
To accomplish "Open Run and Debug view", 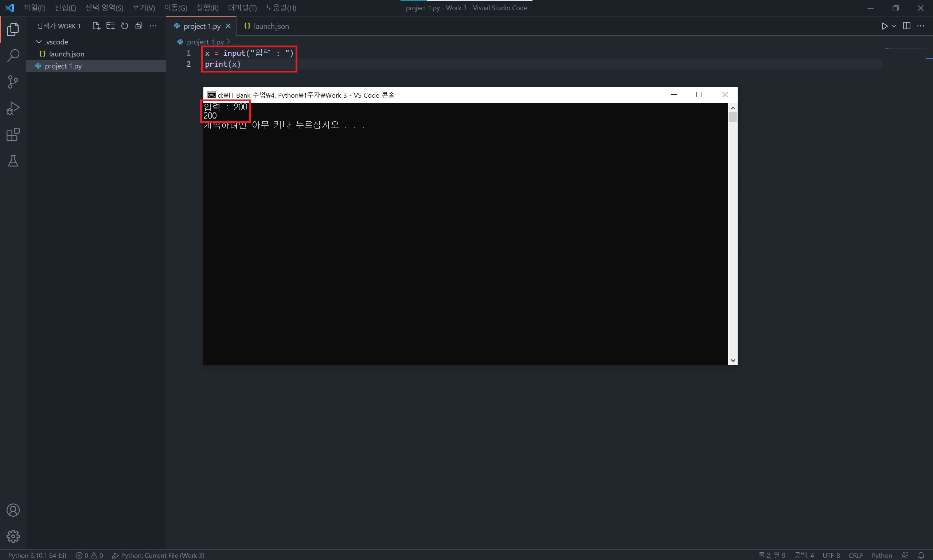I will pos(13,108).
